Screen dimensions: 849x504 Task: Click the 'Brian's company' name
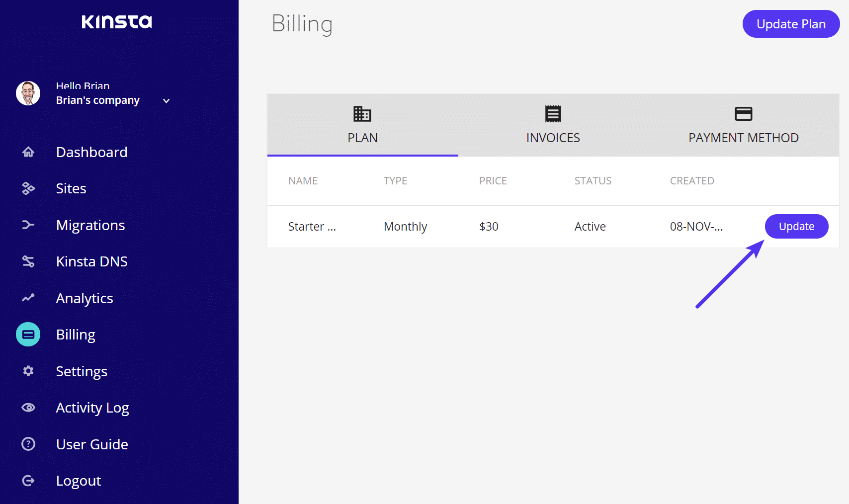98,100
